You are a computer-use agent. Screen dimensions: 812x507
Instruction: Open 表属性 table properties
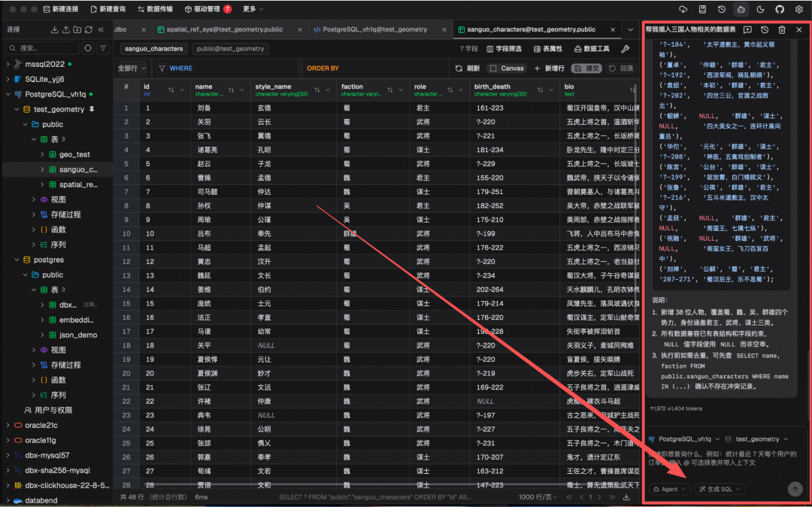[548, 49]
